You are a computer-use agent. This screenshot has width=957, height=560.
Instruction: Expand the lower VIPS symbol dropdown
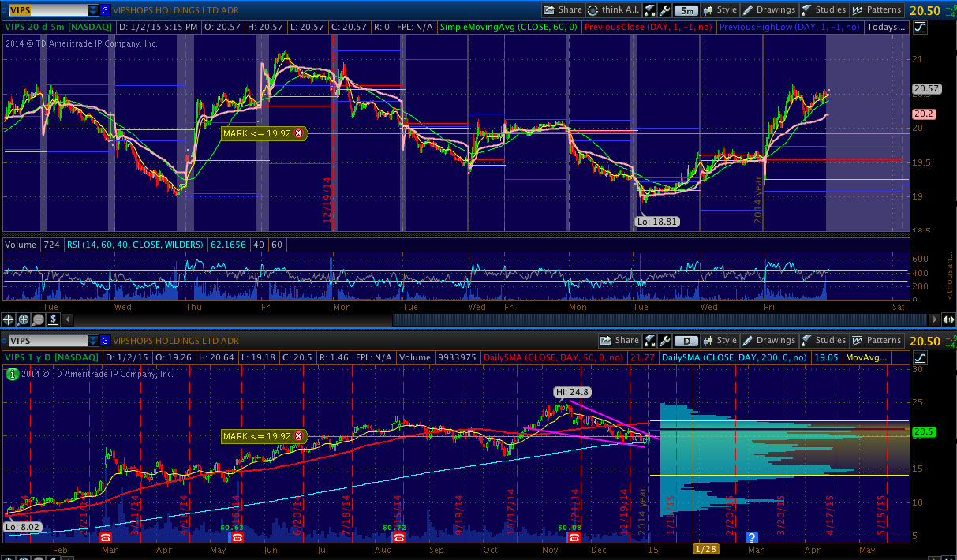[93, 341]
